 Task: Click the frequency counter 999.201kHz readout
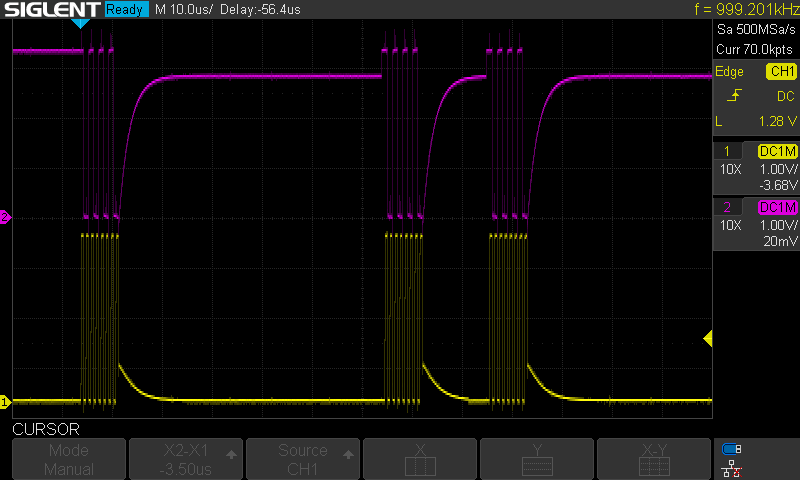pyautogui.click(x=746, y=9)
